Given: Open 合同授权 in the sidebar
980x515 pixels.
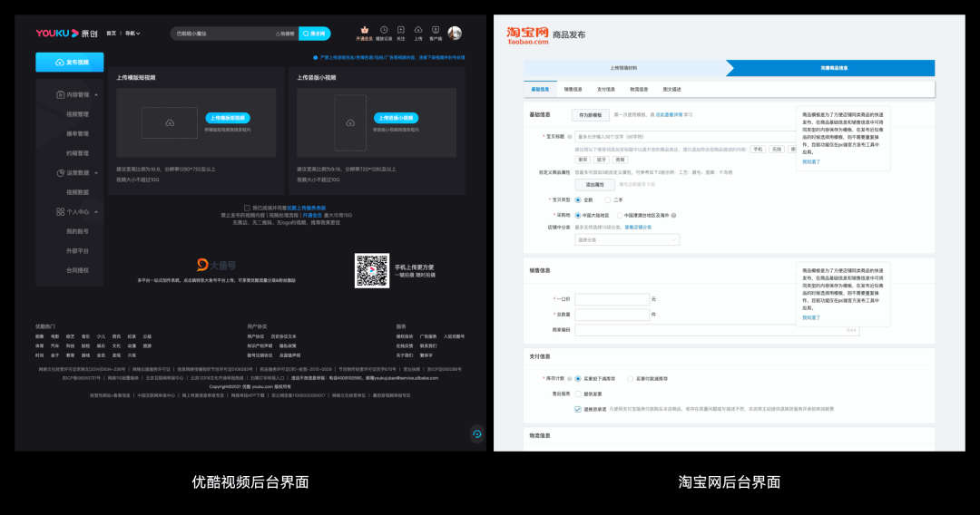Looking at the screenshot, I should click(77, 270).
